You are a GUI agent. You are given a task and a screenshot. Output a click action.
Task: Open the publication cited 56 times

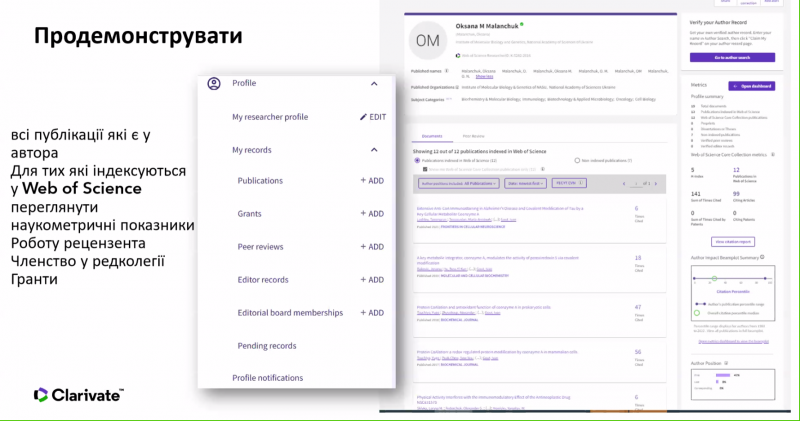(497, 352)
